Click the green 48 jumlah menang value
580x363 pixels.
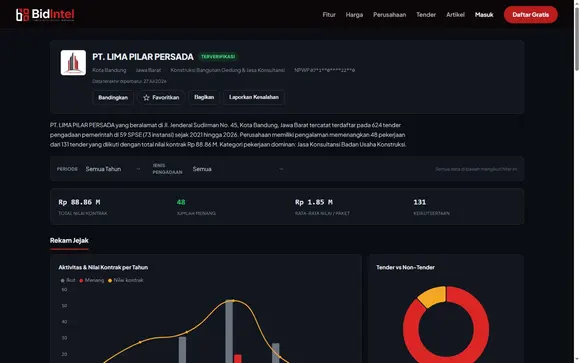(x=181, y=202)
